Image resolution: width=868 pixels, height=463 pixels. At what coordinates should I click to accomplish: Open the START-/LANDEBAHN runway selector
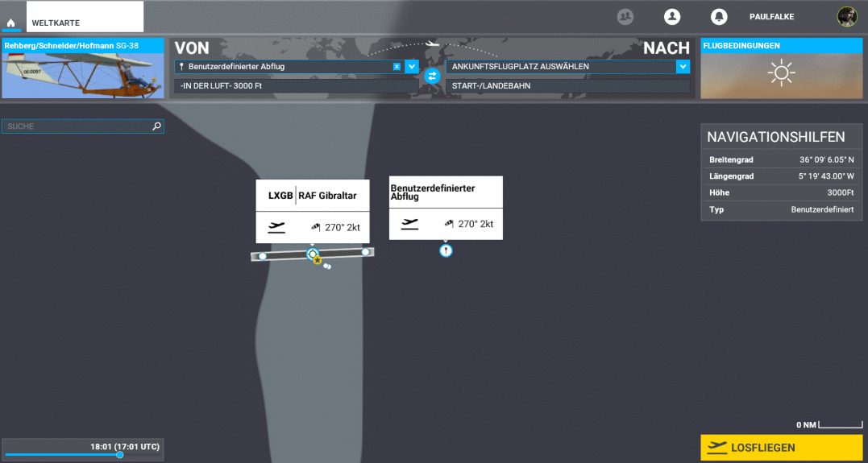[567, 85]
